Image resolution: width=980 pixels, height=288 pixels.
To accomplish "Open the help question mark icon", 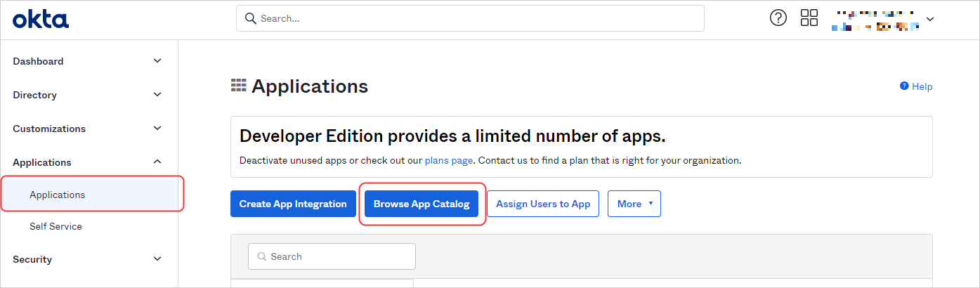I will [778, 18].
